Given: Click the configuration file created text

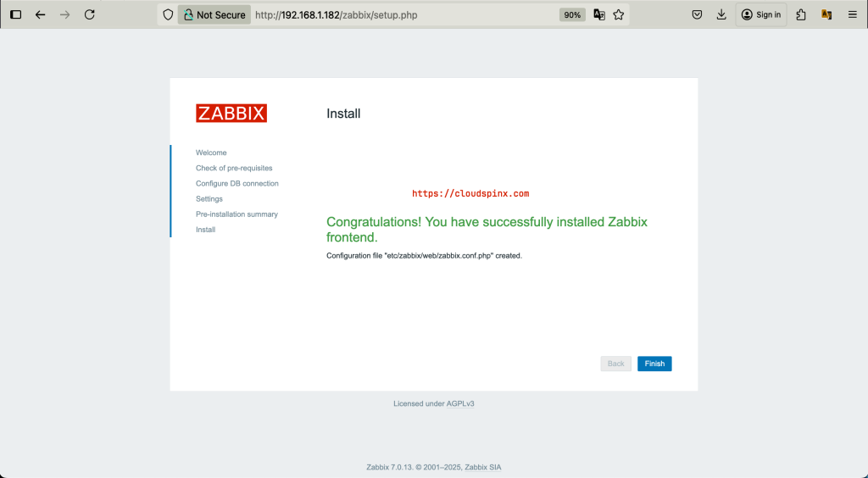Looking at the screenshot, I should (x=424, y=256).
